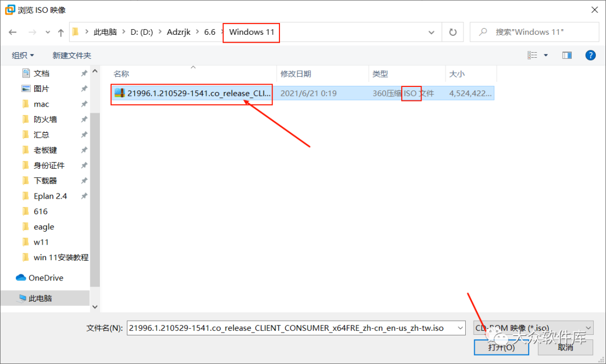Click the up one level arrow

(x=61, y=32)
